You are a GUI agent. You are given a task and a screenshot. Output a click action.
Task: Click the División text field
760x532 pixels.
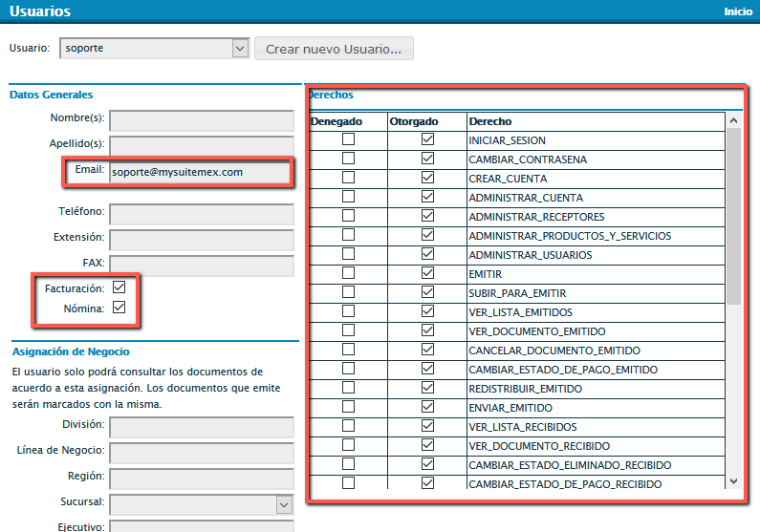click(x=201, y=426)
